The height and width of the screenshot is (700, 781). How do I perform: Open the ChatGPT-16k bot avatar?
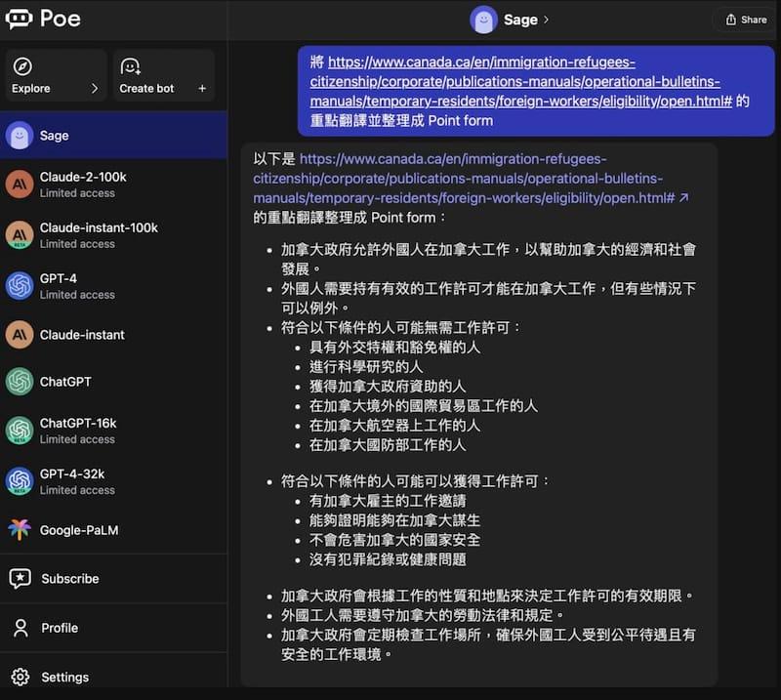pos(20,431)
